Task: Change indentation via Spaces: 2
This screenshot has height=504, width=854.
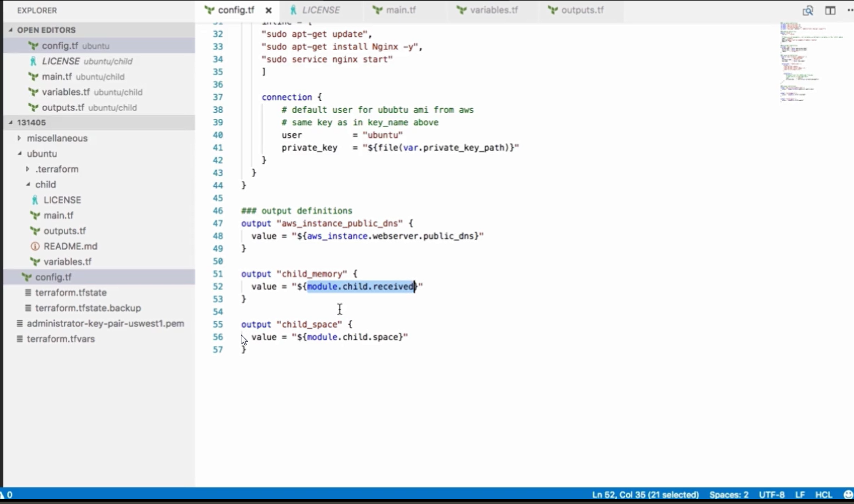Action: pos(729,495)
